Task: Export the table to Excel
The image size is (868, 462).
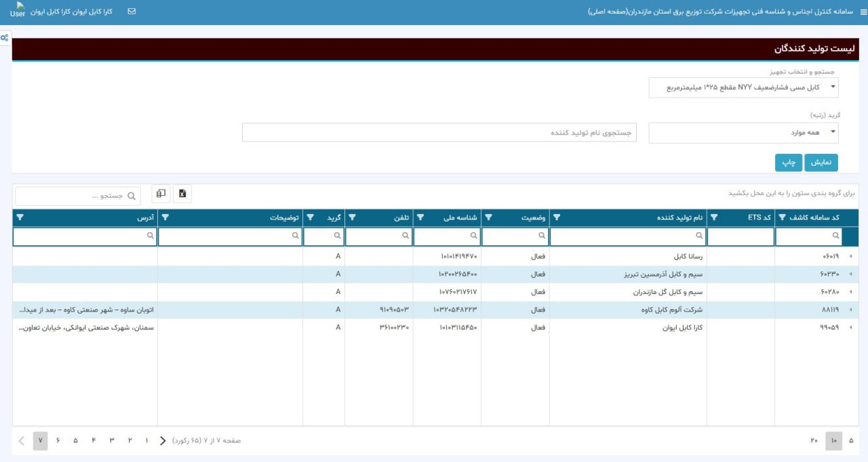Action: [182, 194]
